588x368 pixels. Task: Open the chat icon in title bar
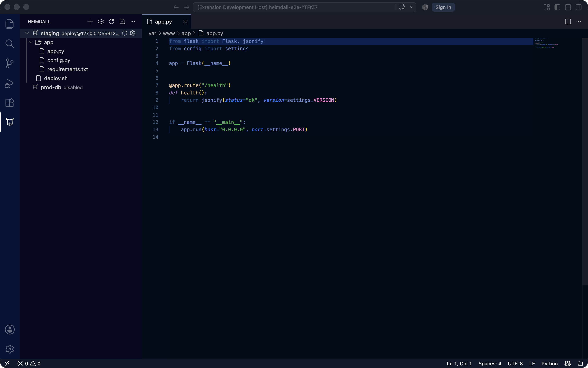[402, 7]
